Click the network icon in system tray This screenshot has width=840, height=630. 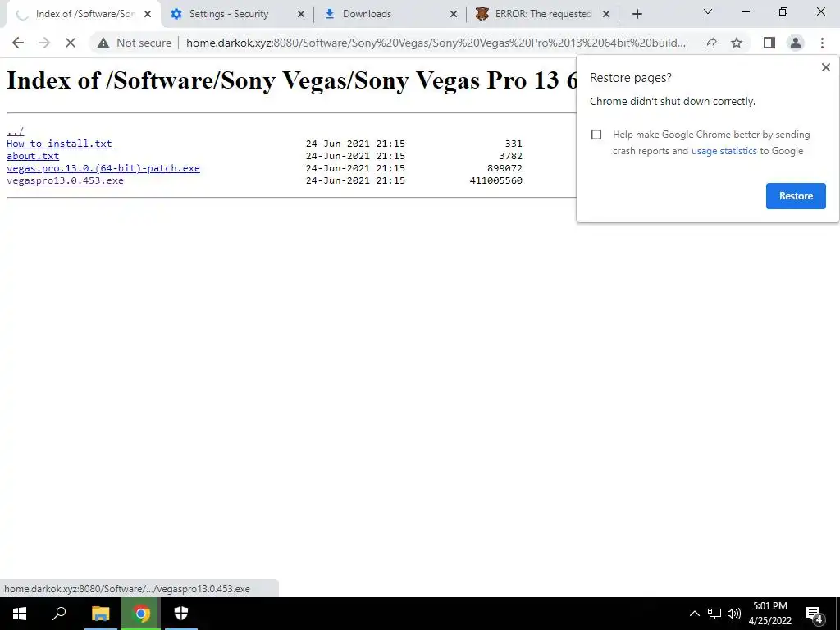pyautogui.click(x=714, y=614)
